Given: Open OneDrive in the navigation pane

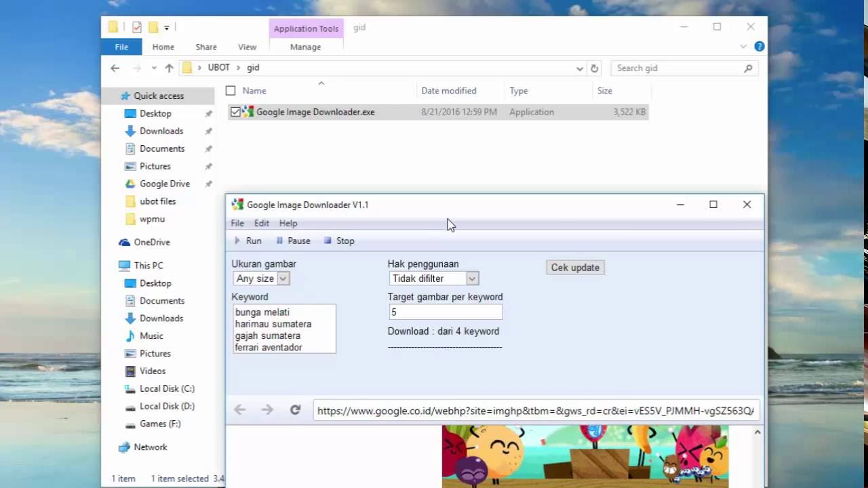Looking at the screenshot, I should pos(145,242).
